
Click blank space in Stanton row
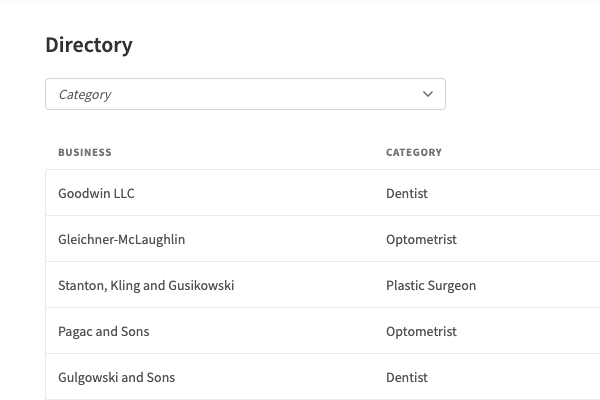(x=310, y=285)
